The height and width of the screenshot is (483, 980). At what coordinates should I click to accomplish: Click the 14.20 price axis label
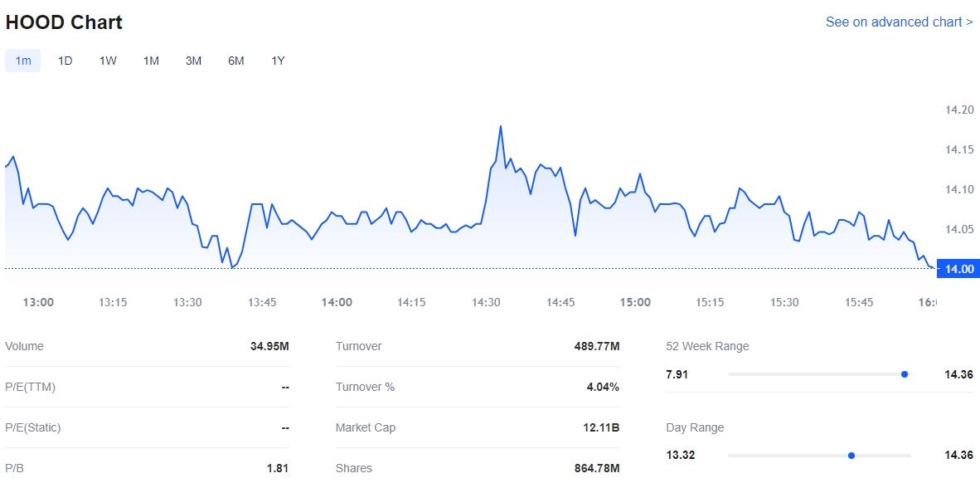(959, 110)
